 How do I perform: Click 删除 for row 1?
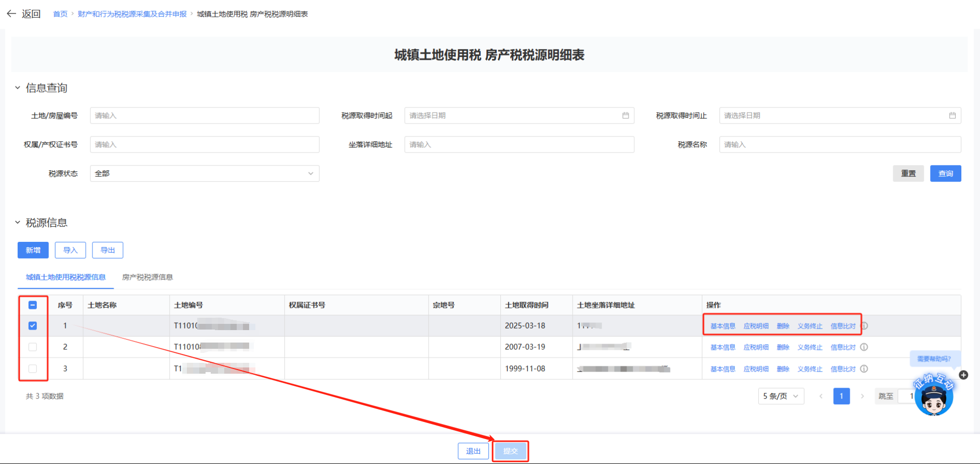pyautogui.click(x=783, y=326)
